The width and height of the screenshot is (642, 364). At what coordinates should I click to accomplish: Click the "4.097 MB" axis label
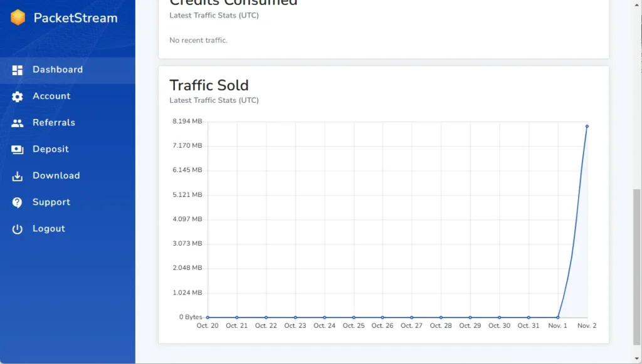tap(187, 219)
